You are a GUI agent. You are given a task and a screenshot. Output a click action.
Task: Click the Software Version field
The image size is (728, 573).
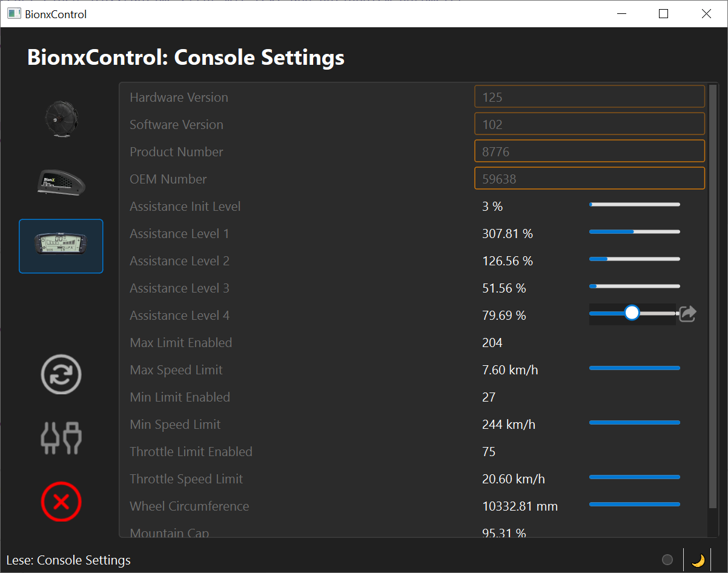(x=589, y=124)
